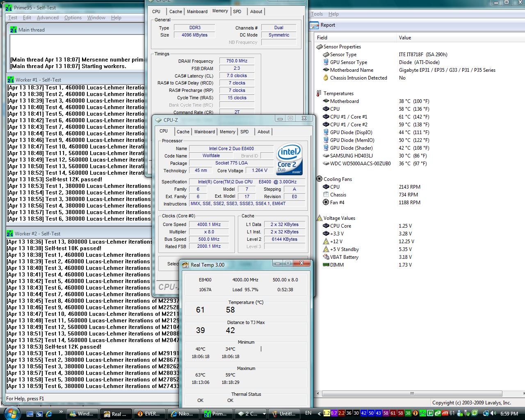Screen dimensions: 525x420
Task: Click the CPU #1 / Core #1 icon
Action: [x=326, y=117]
